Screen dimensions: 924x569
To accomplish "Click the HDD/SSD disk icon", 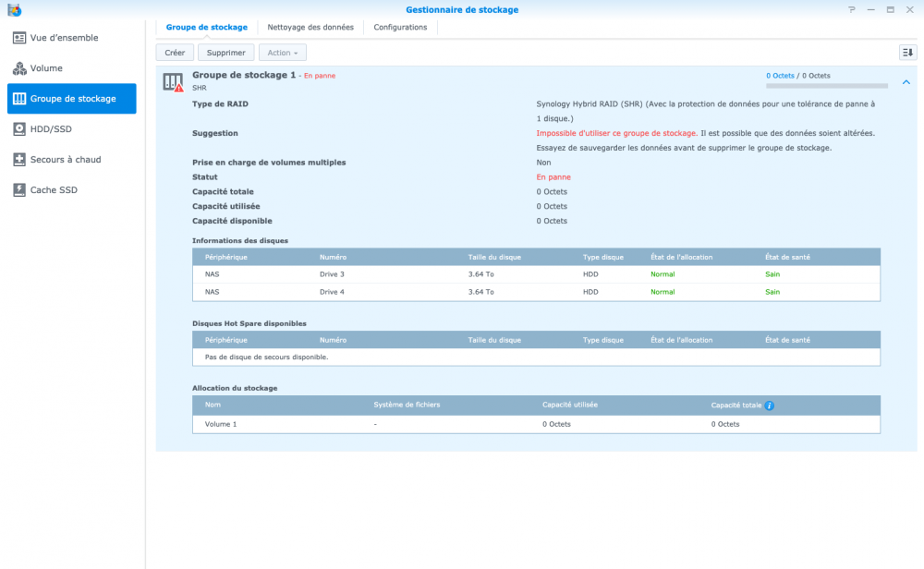I will coord(19,129).
